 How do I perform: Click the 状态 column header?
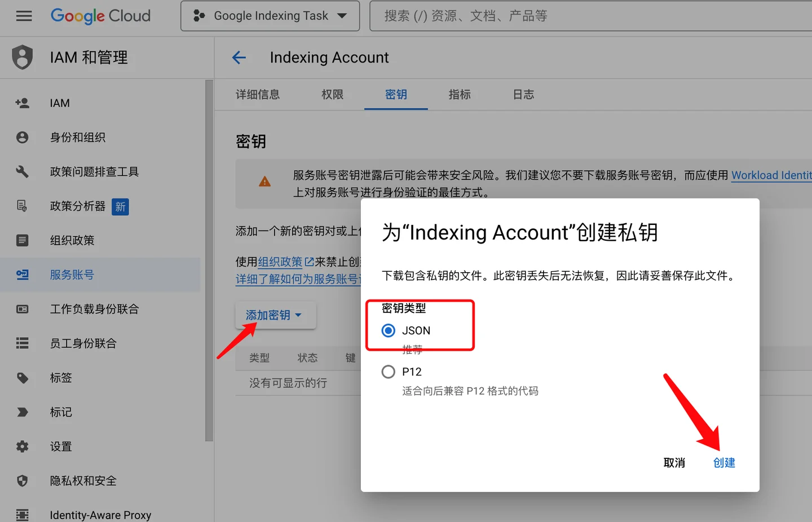(307, 358)
